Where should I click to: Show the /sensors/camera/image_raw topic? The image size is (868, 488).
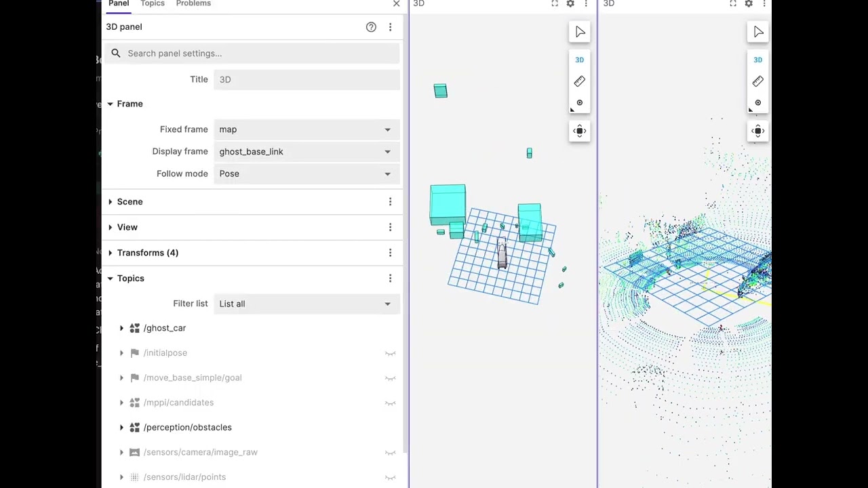pyautogui.click(x=390, y=453)
